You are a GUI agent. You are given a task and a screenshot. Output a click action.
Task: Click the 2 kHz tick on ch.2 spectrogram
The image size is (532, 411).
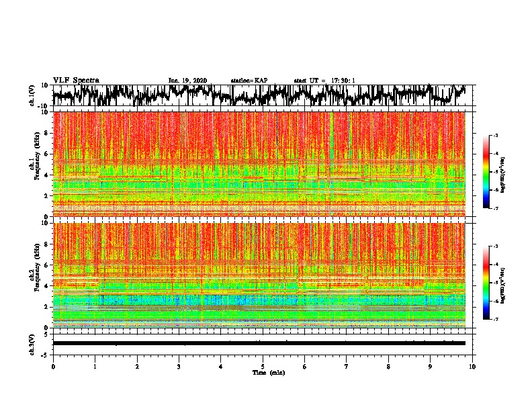point(47,307)
